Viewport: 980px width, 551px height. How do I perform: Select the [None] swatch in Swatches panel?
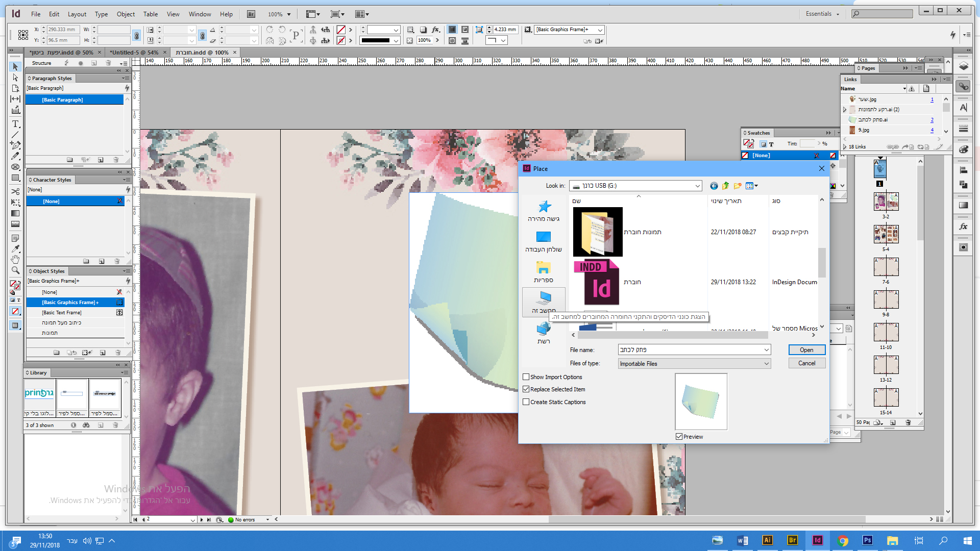click(x=761, y=156)
